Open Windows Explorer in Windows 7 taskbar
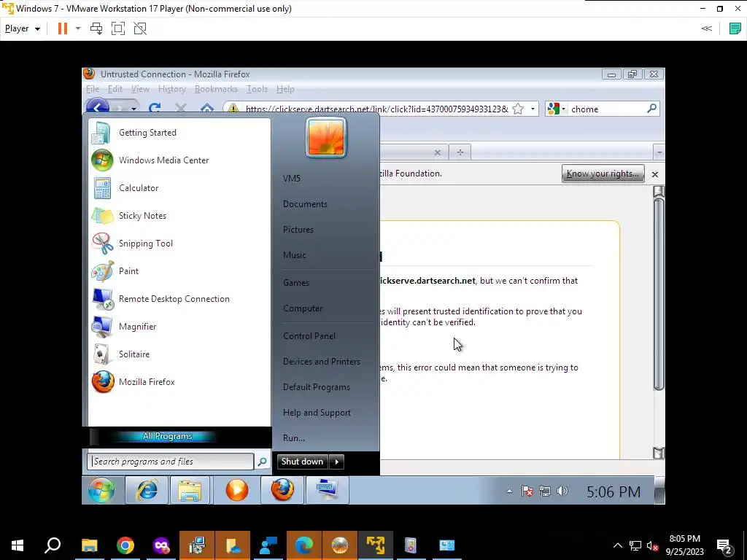 pyautogui.click(x=190, y=490)
